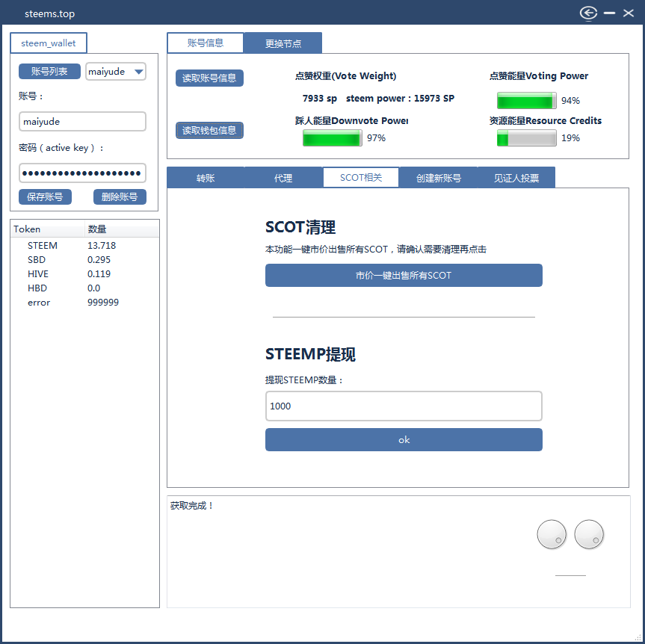
Task: Focus the account name field maiyude
Action: (82, 122)
